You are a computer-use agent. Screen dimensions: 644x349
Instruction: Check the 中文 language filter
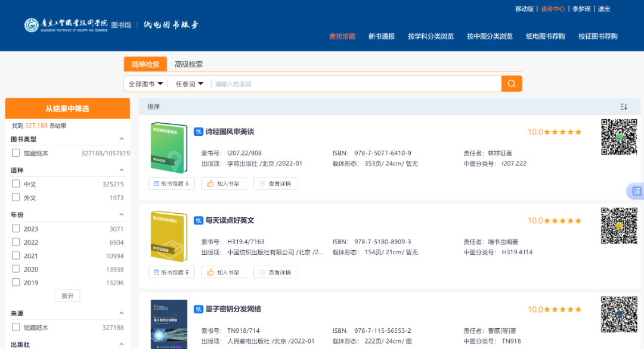(x=16, y=183)
